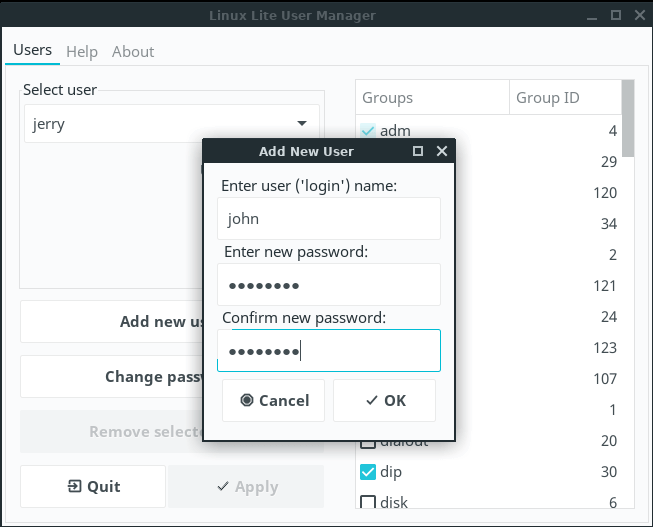This screenshot has height=527, width=653.
Task: Uncheck the adm group checkbox
Action: pos(367,131)
